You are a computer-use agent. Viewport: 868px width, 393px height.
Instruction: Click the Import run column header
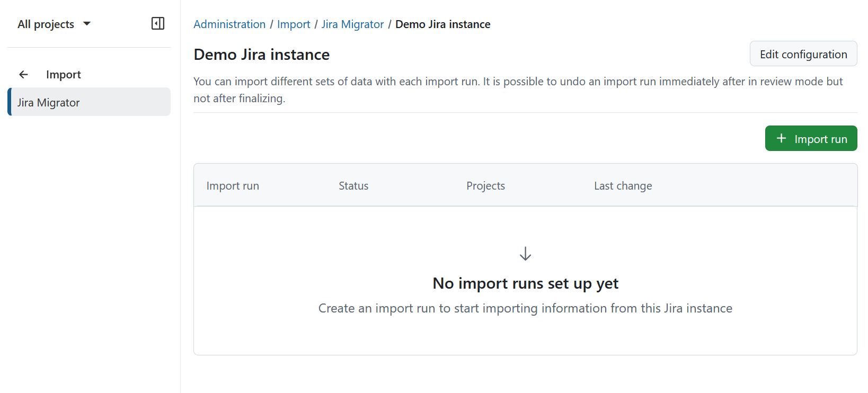tap(233, 186)
